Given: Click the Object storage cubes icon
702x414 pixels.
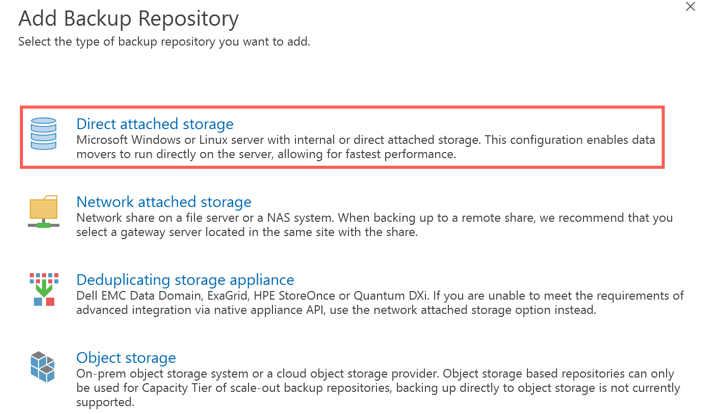Looking at the screenshot, I should pos(43,367).
